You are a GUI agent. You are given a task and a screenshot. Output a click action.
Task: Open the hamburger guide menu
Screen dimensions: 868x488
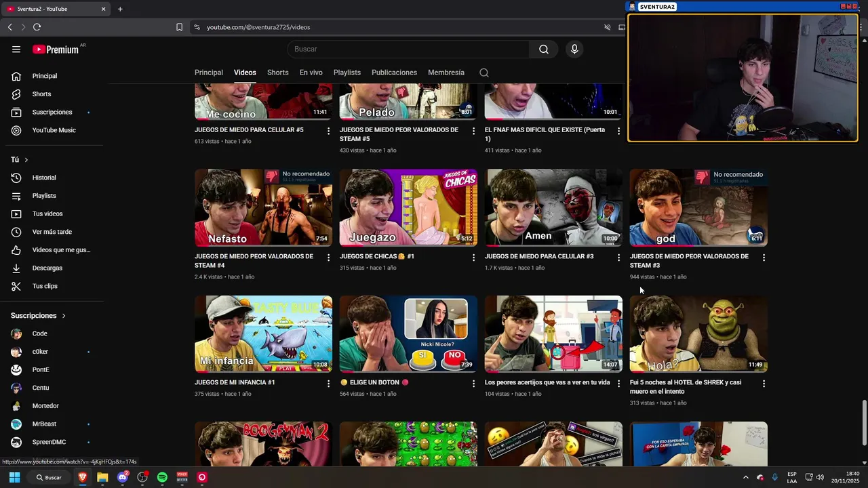16,49
